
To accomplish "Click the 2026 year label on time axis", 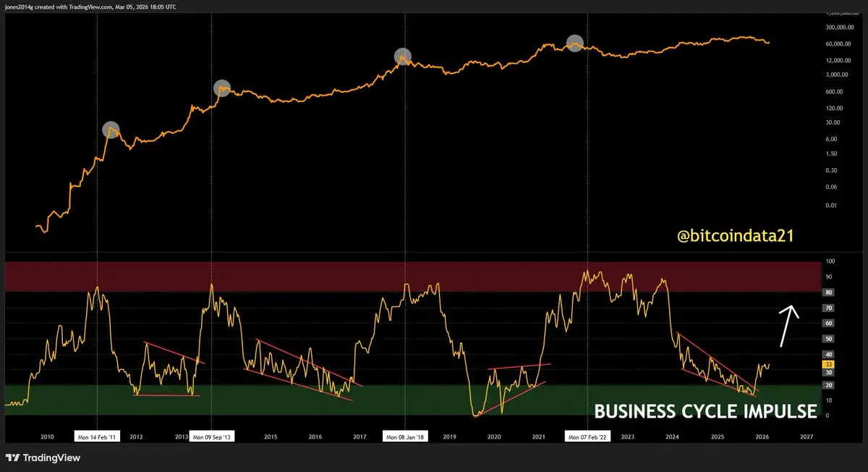I will pyautogui.click(x=762, y=437).
